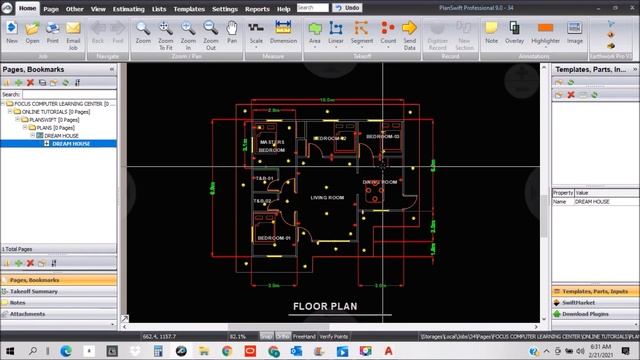Toggle Ortho mode in status bar
Image resolution: width=640 pixels, height=360 pixels.
(283, 336)
